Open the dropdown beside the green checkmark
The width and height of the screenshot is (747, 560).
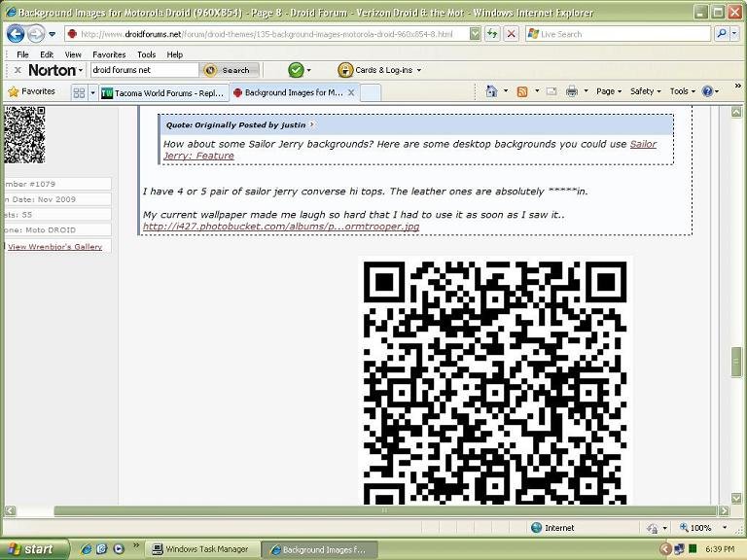pyautogui.click(x=308, y=70)
